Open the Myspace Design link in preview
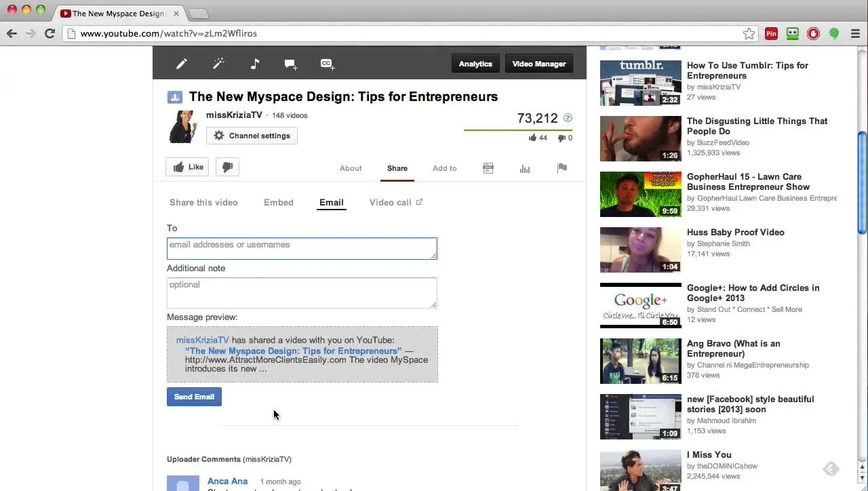Viewport: 868px width, 491px height. point(293,351)
